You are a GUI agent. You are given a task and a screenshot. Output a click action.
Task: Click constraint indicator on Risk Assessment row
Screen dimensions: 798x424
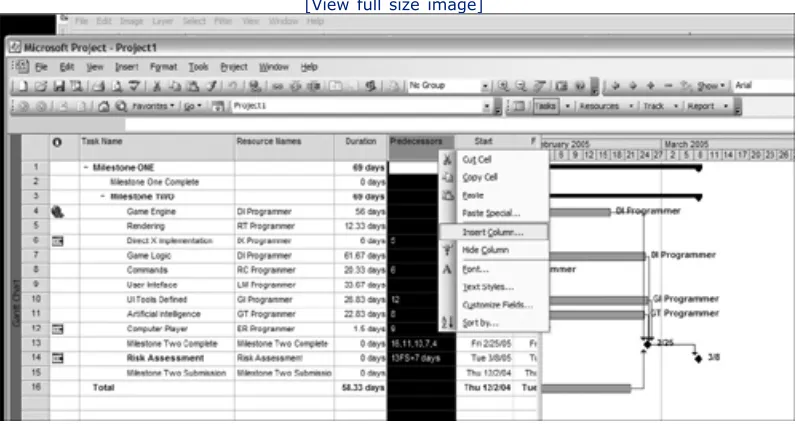pos(58,358)
